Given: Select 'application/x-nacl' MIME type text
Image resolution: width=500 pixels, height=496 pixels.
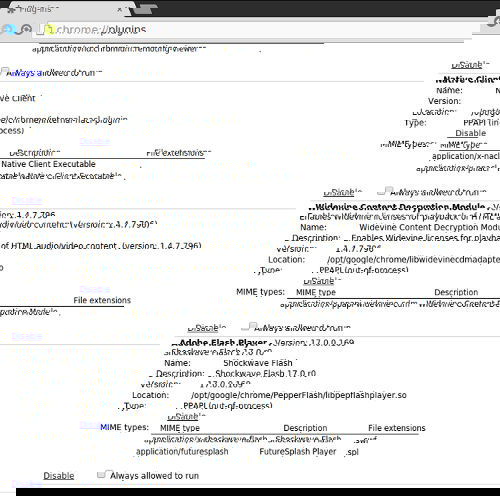Looking at the screenshot, I should pos(466,156).
